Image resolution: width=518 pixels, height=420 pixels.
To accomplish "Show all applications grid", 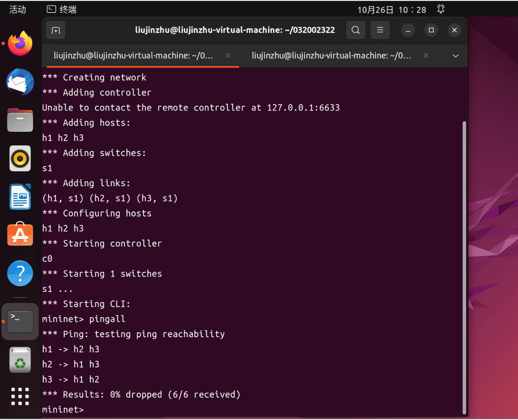I will (x=20, y=397).
